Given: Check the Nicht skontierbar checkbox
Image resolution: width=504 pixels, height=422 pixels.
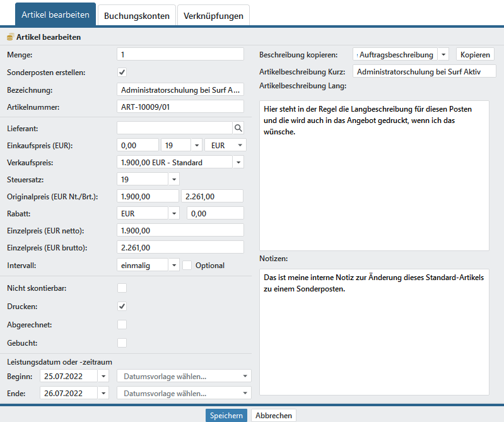Looking at the screenshot, I should click(x=122, y=288).
